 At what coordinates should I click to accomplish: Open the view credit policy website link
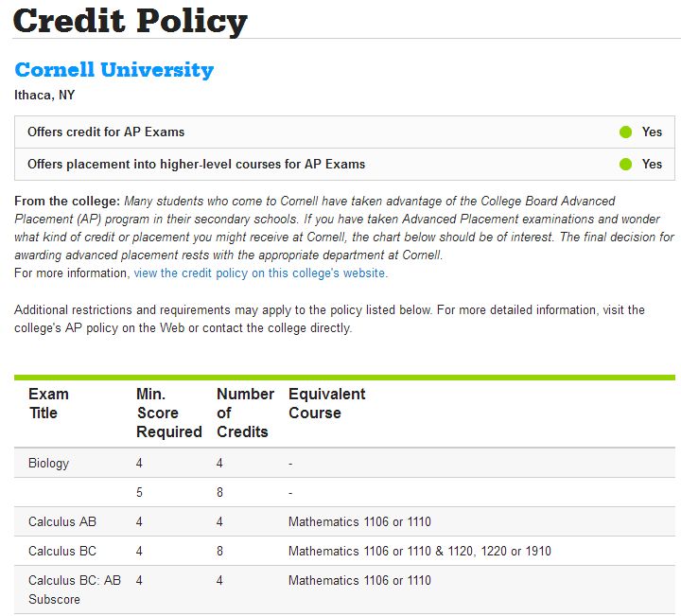tap(260, 273)
